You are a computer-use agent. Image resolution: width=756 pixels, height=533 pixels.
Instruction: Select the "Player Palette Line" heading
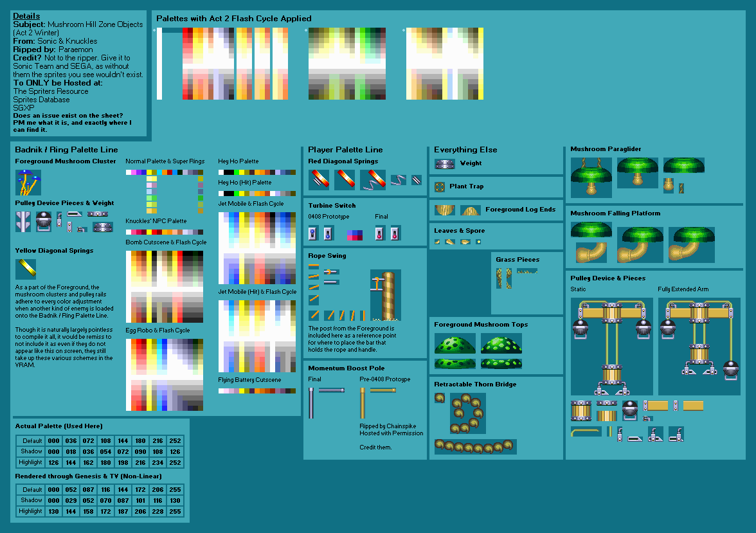click(x=345, y=150)
